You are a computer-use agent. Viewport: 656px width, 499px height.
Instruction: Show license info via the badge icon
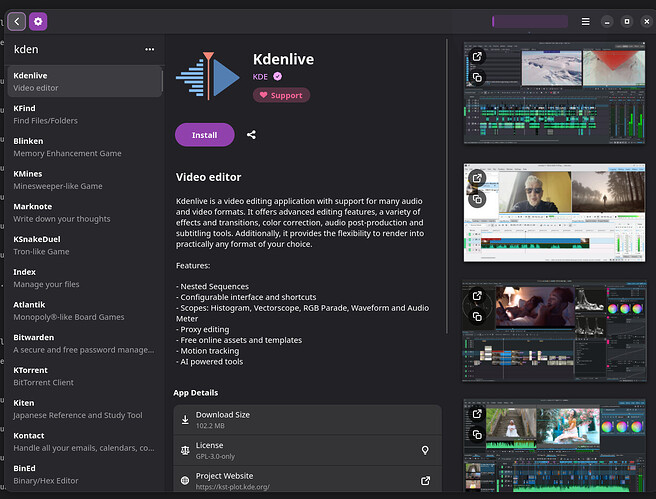point(425,450)
